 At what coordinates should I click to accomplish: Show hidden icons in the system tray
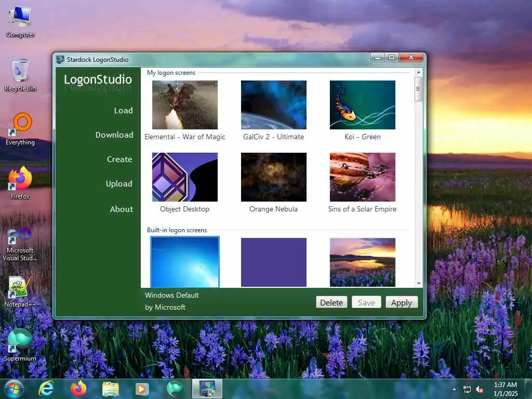(x=454, y=389)
